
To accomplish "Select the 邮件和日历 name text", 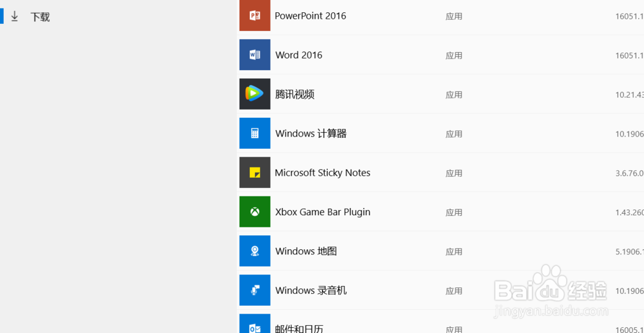I will click(299, 329).
